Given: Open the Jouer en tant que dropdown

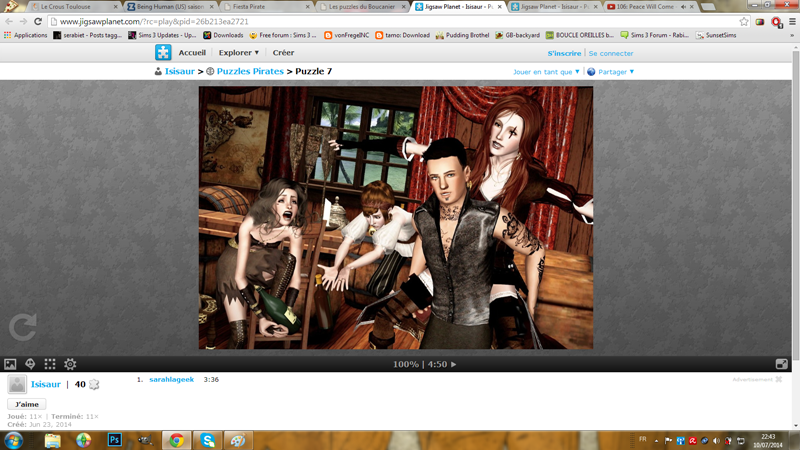Looking at the screenshot, I should 546,72.
